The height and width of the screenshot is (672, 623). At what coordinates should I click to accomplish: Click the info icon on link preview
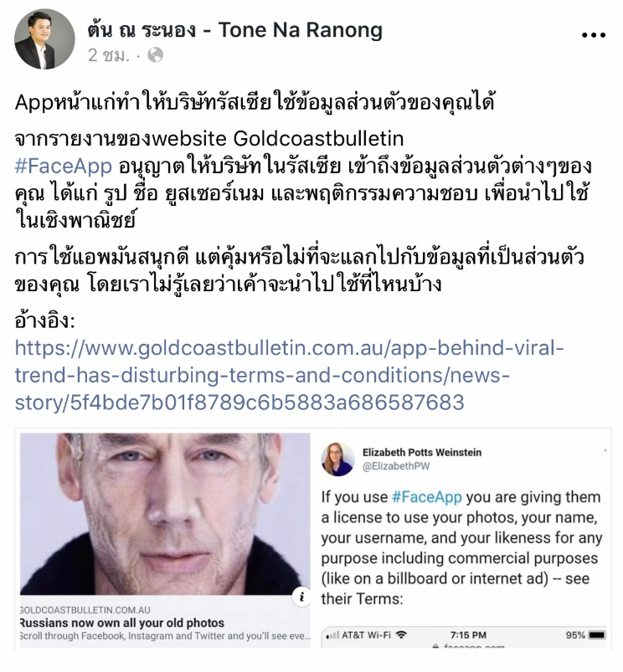(x=301, y=597)
